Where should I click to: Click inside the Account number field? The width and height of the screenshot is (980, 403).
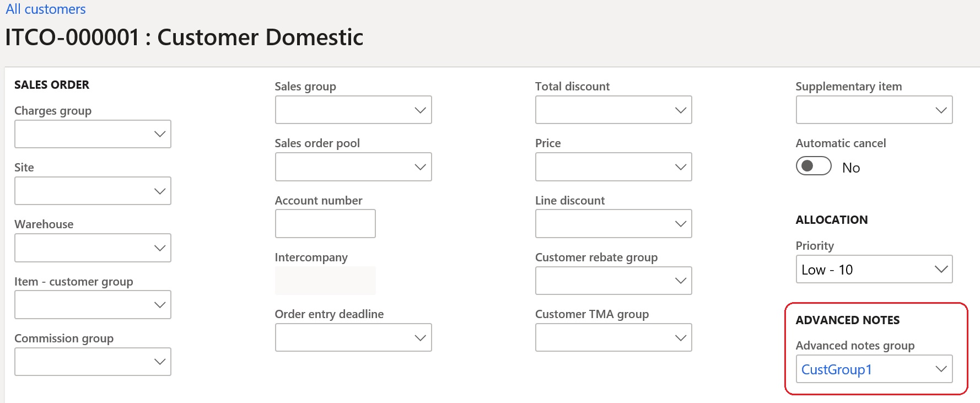click(325, 223)
